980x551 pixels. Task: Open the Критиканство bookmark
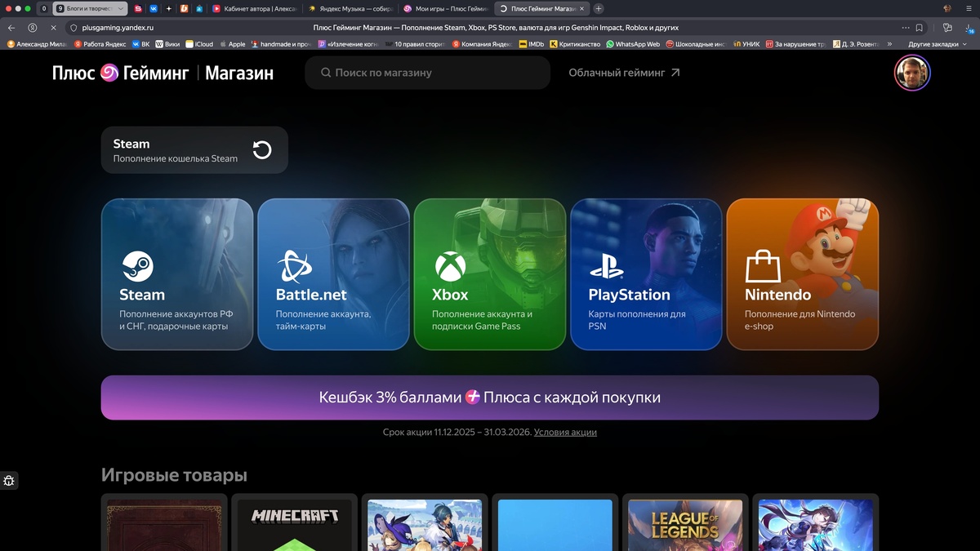pos(575,44)
